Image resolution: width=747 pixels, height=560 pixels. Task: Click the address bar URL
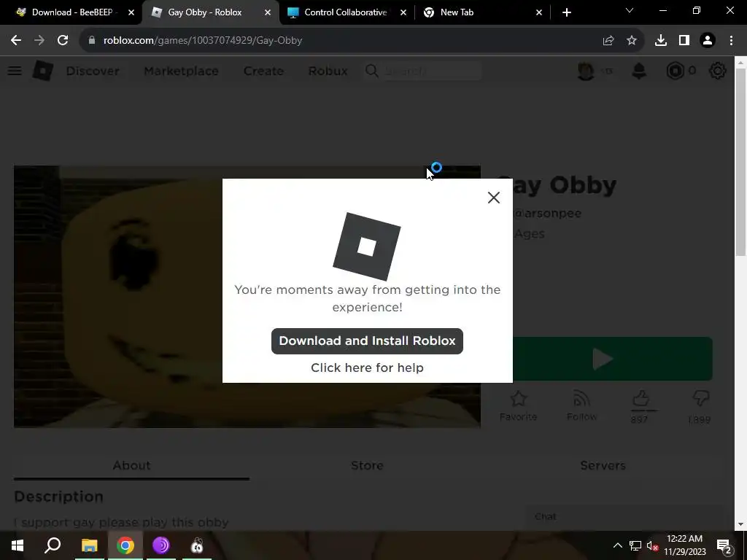203,41
